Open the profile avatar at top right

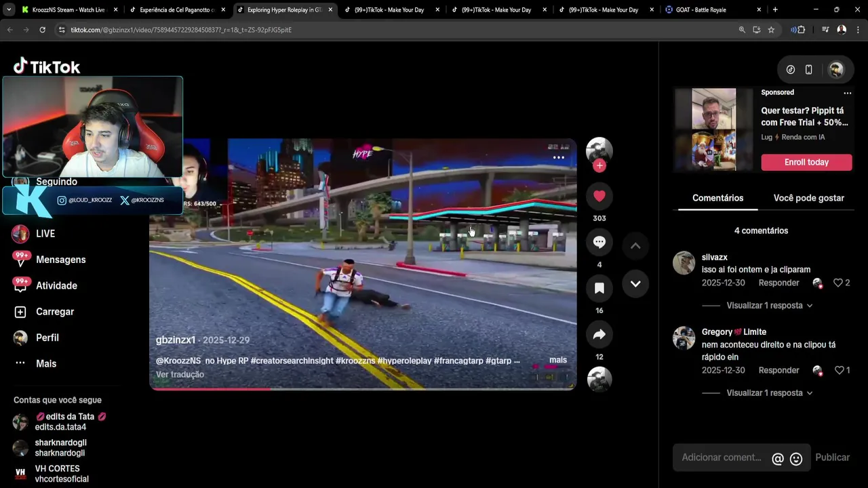pos(836,70)
